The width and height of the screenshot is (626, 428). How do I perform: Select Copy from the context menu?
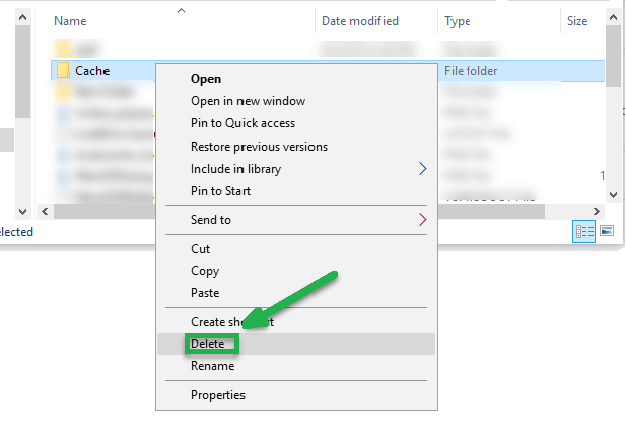click(x=205, y=271)
